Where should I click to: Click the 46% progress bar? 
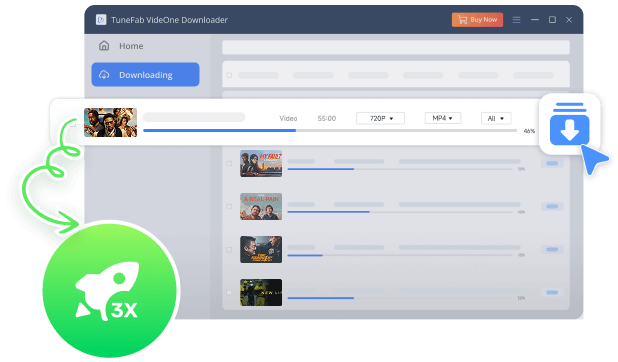pos(330,131)
